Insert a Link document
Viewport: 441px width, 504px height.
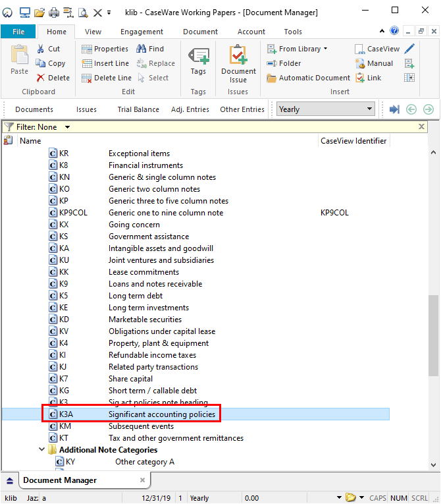(x=369, y=78)
